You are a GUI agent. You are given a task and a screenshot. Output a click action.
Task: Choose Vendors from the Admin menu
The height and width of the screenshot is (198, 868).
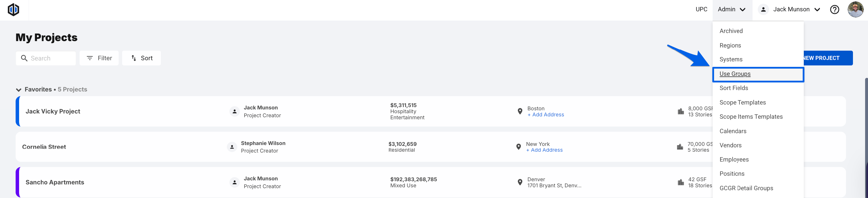730,145
